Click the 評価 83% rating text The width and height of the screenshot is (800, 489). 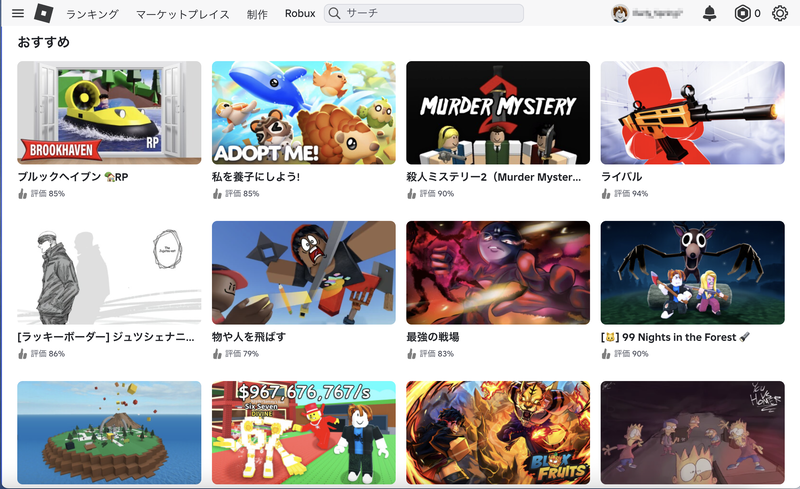pyautogui.click(x=436, y=353)
